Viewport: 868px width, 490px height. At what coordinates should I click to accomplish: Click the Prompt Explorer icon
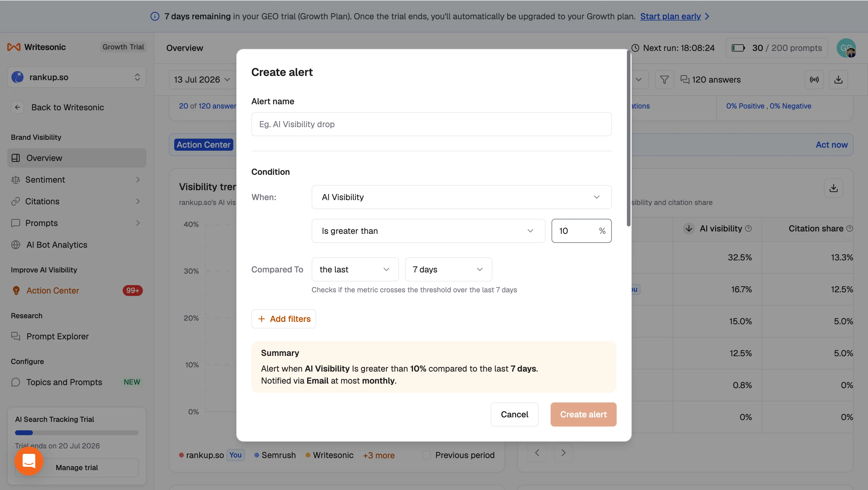15,336
